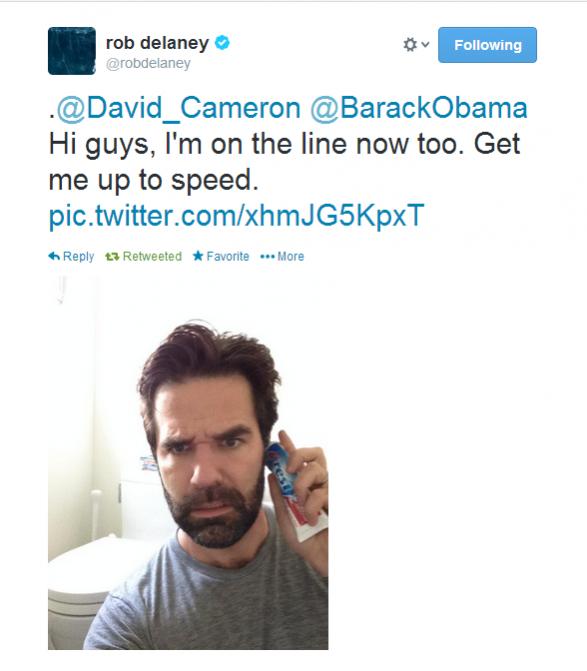
Task: Click the tweet text body
Action: click(284, 162)
